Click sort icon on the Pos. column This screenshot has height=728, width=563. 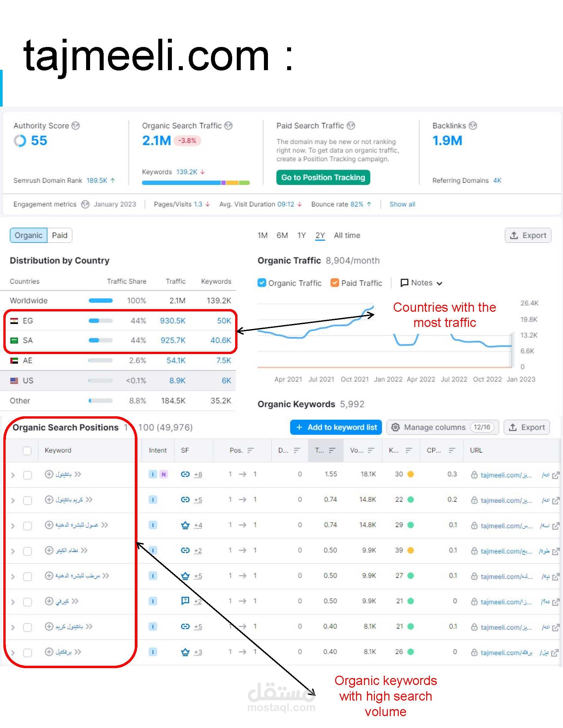pos(251,450)
